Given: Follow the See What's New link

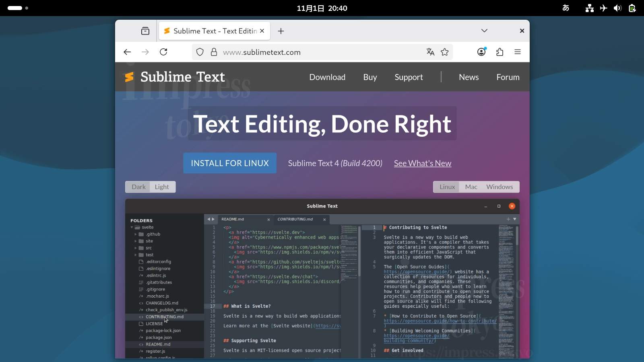Looking at the screenshot, I should tap(423, 163).
